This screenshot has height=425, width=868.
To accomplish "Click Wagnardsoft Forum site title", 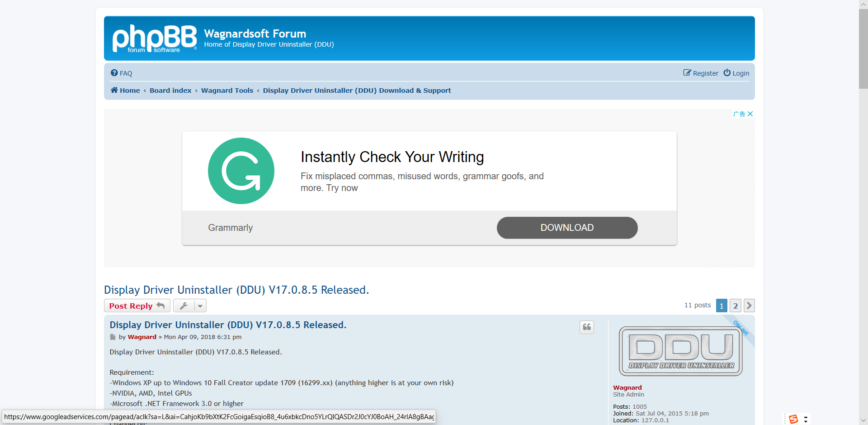I will 255,33.
